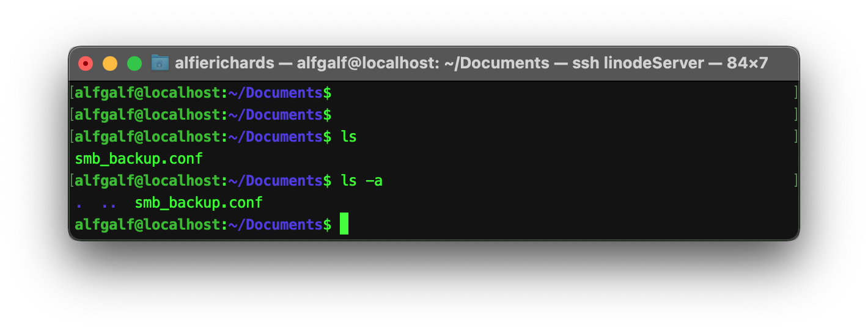868x331 pixels.
Task: Maximize the terminal using the green button
Action: coord(134,63)
